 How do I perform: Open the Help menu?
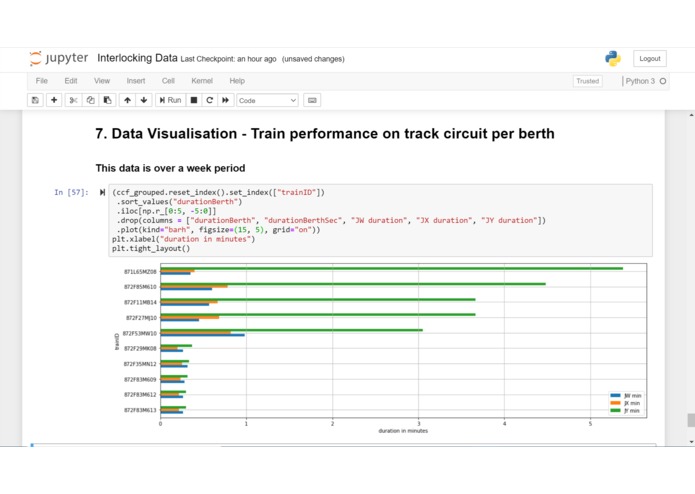(237, 81)
